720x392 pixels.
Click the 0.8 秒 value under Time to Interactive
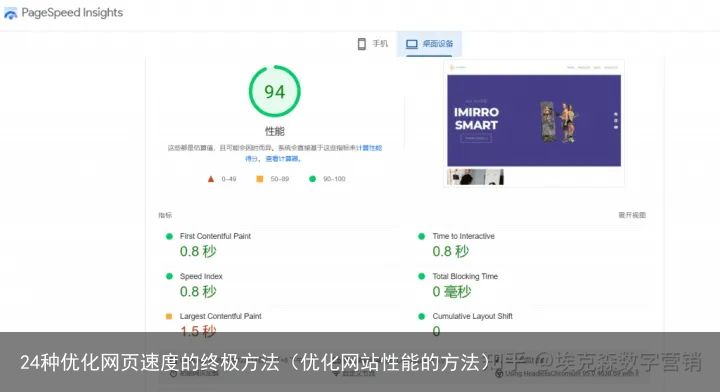(x=450, y=251)
